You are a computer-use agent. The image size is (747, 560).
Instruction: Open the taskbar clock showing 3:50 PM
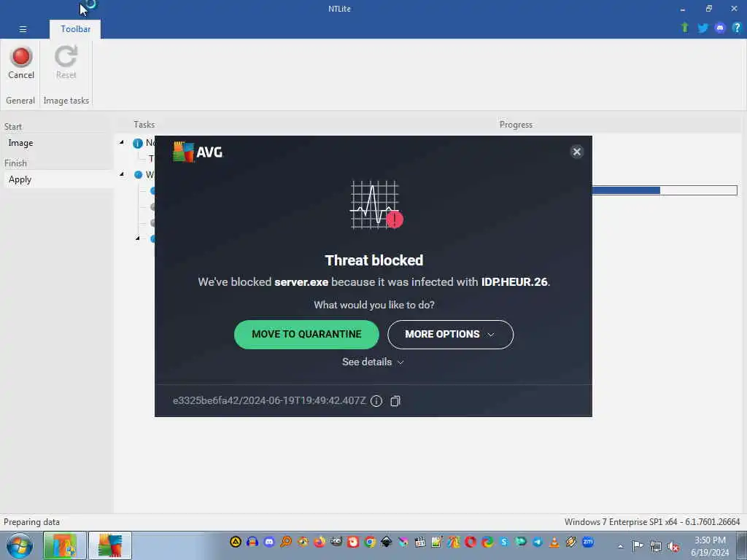(x=710, y=546)
